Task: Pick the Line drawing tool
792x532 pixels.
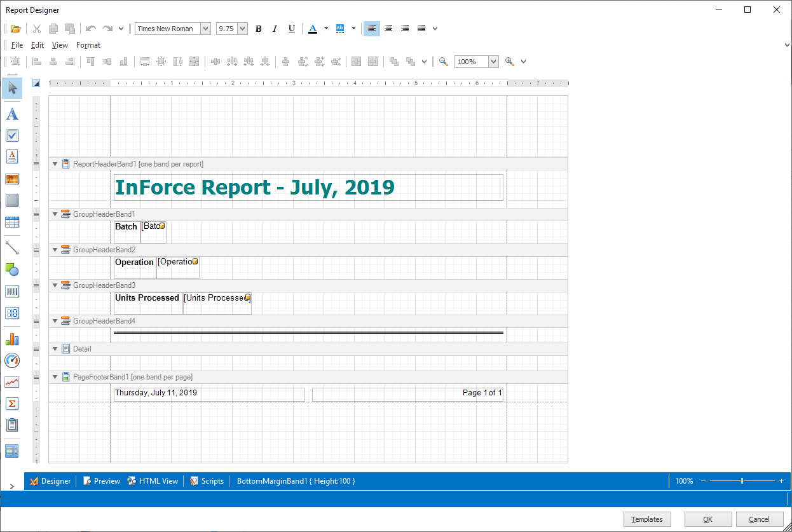Action: pos(12,248)
